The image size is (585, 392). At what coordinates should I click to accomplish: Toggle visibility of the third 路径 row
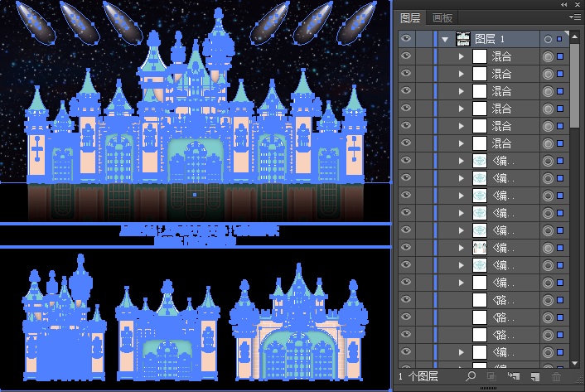tap(406, 335)
